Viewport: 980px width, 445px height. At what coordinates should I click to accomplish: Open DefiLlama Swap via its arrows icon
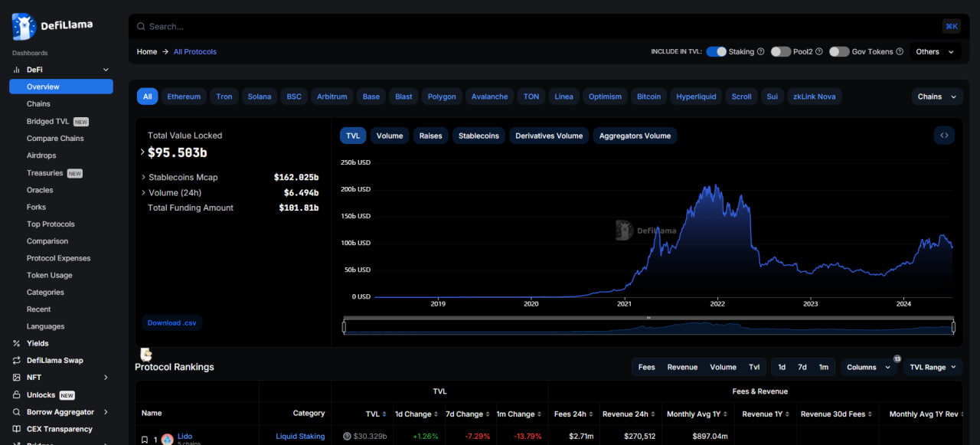coord(17,360)
